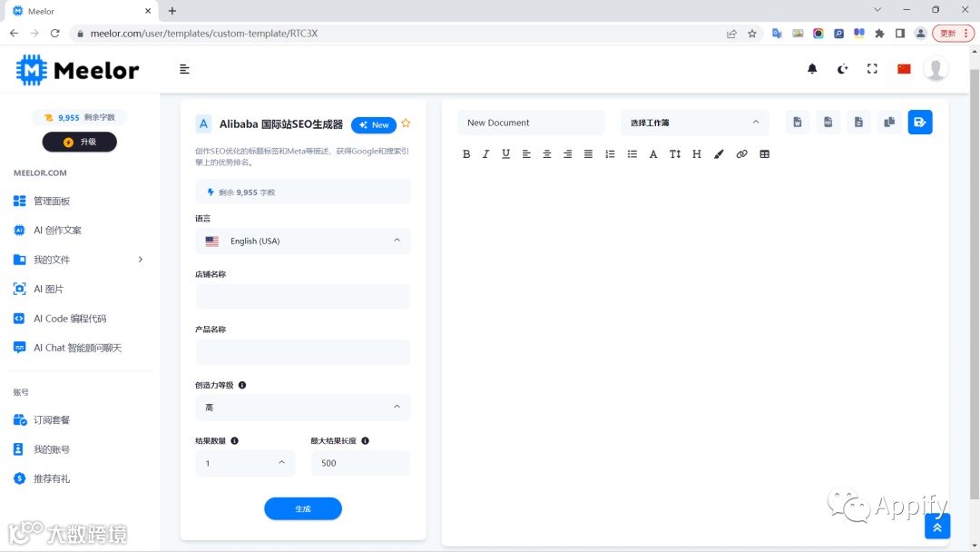Export document as Word file
Image resolution: width=980 pixels, height=552 pixels.
[x=798, y=122]
